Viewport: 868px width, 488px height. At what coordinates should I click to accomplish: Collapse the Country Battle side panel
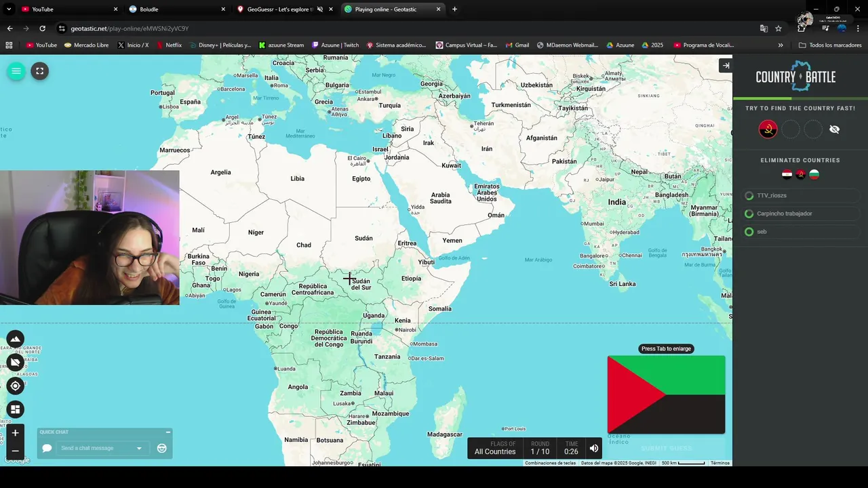point(726,66)
